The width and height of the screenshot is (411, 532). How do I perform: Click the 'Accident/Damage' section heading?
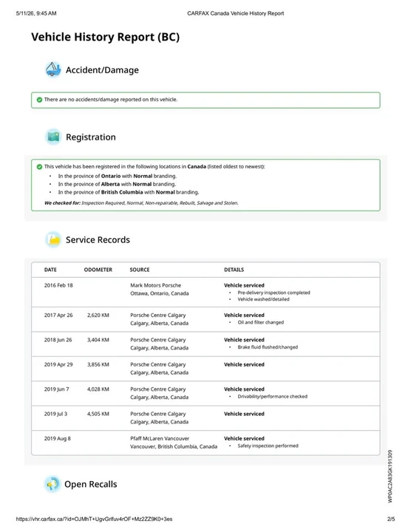[x=102, y=70]
